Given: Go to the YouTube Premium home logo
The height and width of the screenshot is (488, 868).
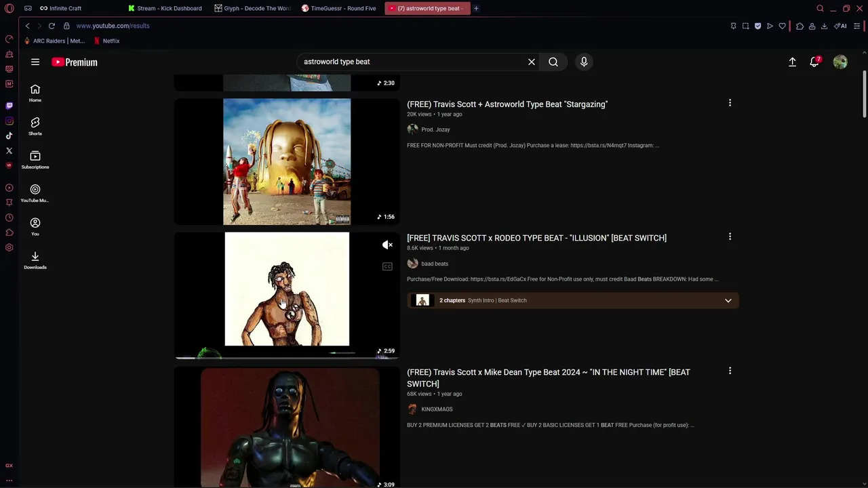Looking at the screenshot, I should (75, 62).
